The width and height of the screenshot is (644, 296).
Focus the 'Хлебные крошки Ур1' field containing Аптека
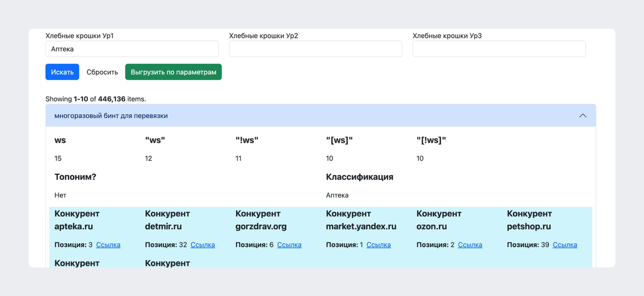click(132, 49)
